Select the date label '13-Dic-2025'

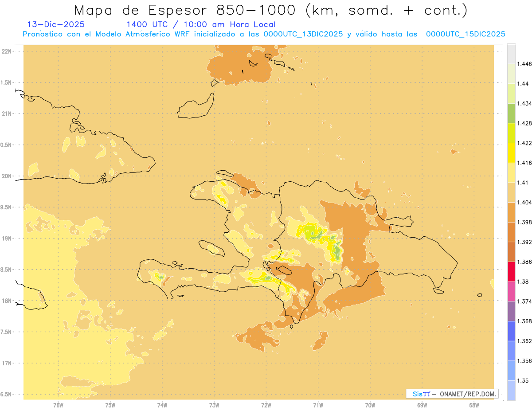point(56,24)
